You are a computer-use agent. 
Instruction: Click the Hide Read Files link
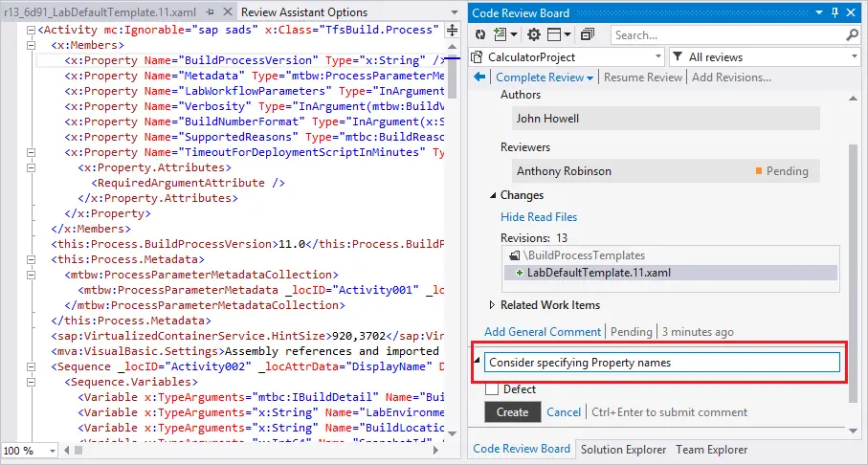point(539,217)
